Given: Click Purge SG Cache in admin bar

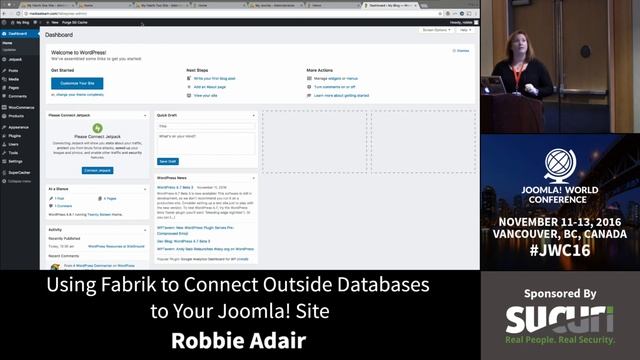Looking at the screenshot, I should point(75,22).
